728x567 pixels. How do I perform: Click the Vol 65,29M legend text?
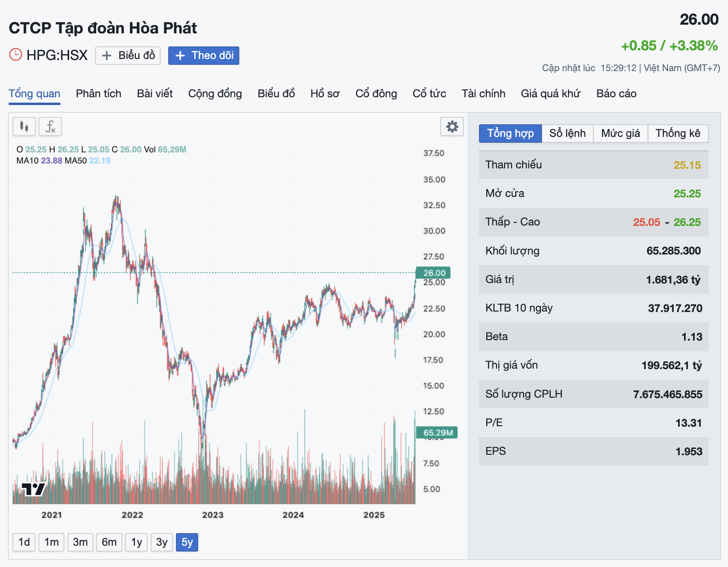tap(165, 149)
